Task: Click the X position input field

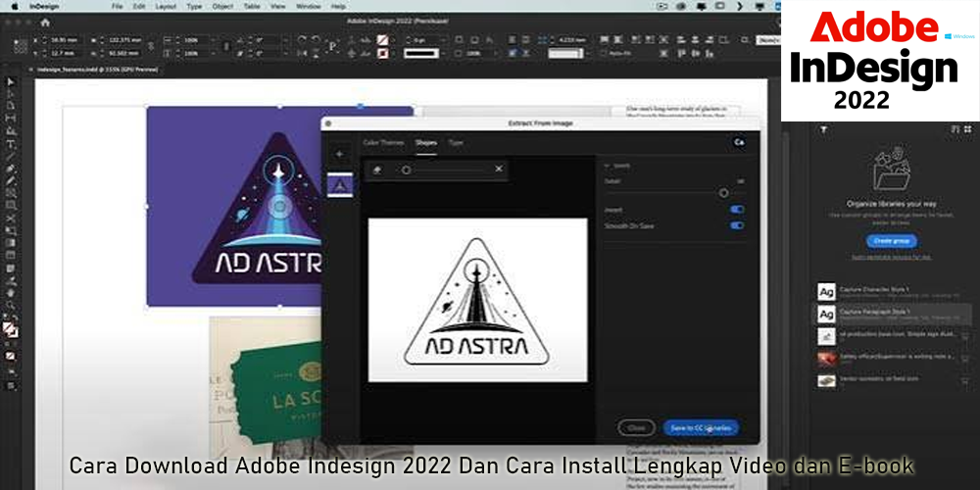Action: 67,39
